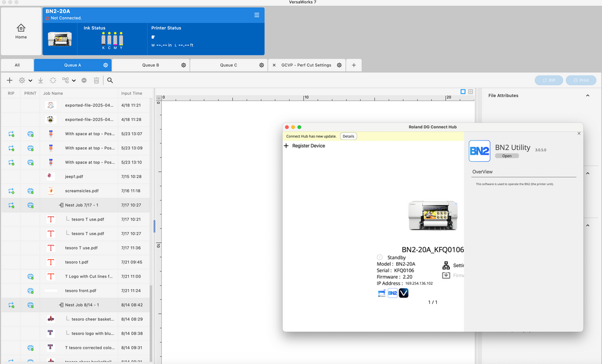Switch to the All queue tab

[17, 65]
